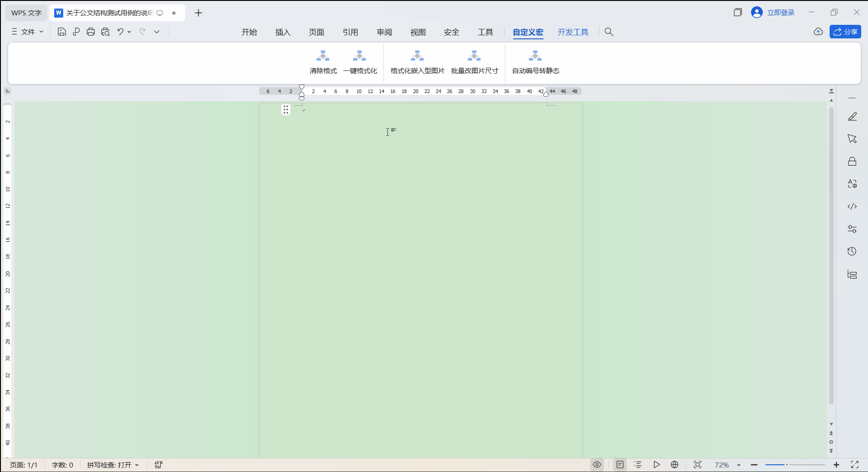The image size is (868, 472).
Task: Click the 清除格式 macro icon
Action: coord(323,56)
